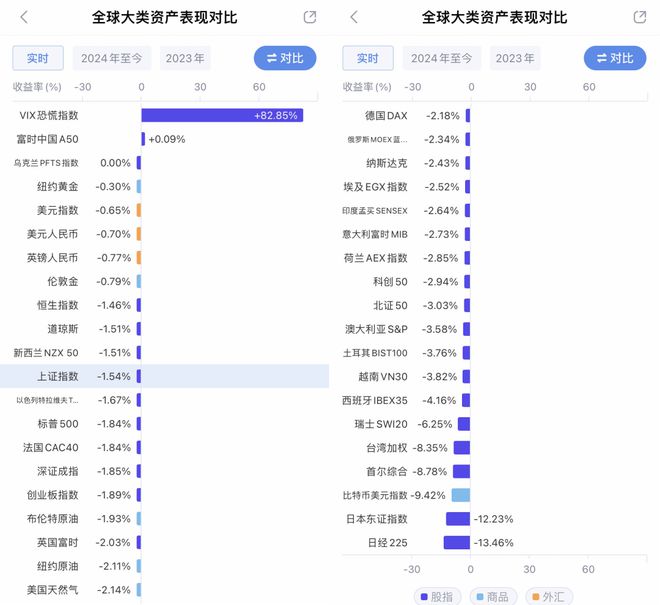Click the 对比 button in right panel
This screenshot has width=660, height=605.
pos(615,58)
